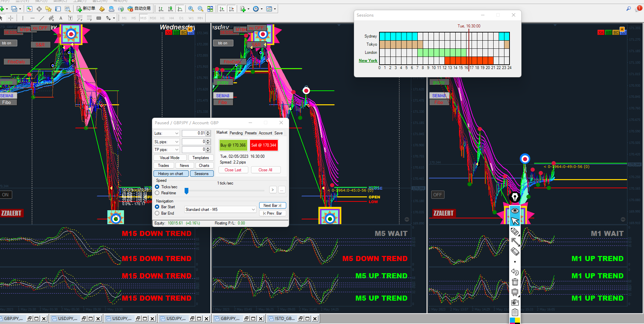
Task: Select the arrow tool in the annotation toolbar
Action: tap(515, 241)
